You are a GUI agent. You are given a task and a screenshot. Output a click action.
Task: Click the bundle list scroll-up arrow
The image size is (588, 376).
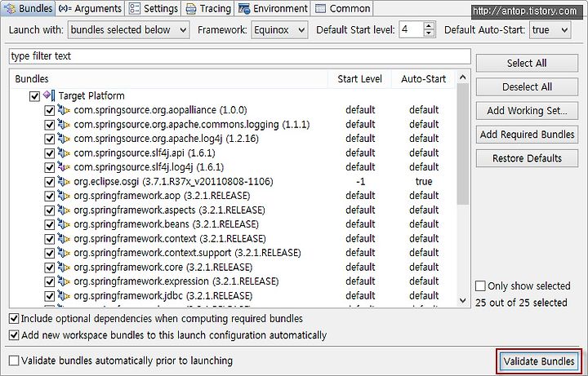point(463,77)
